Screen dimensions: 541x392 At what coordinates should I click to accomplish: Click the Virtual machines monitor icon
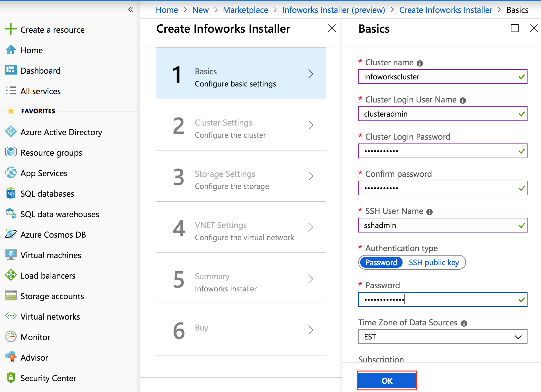click(x=11, y=254)
